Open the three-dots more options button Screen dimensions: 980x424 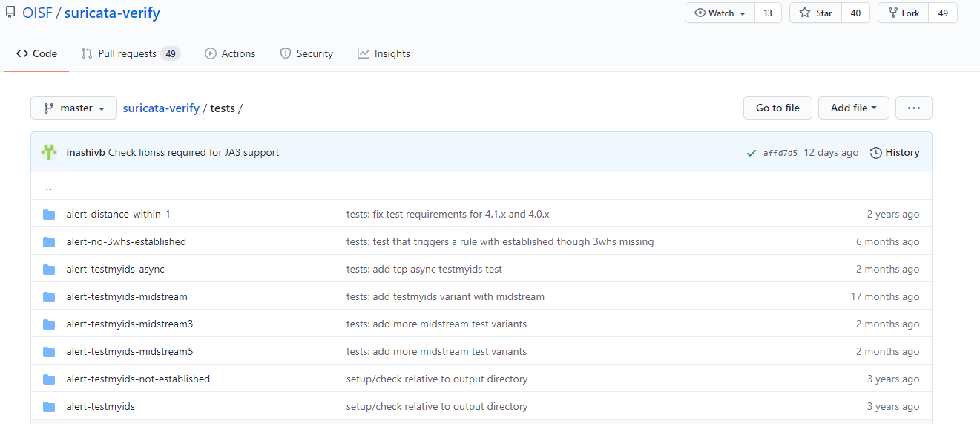click(913, 108)
